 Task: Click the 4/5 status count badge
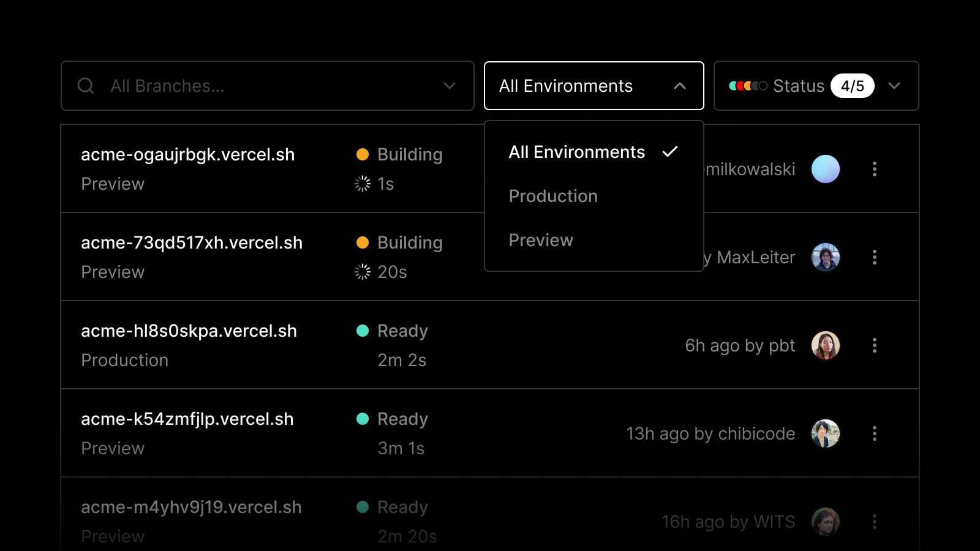tap(854, 86)
